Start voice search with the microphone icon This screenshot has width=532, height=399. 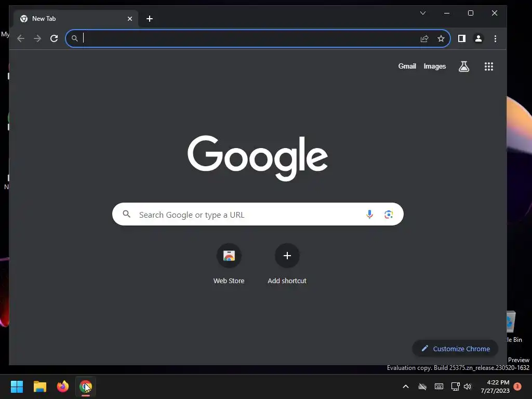point(369,215)
